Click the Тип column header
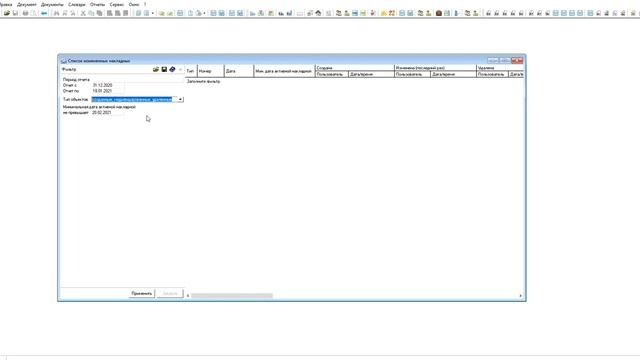This screenshot has width=640, height=360. point(191,71)
